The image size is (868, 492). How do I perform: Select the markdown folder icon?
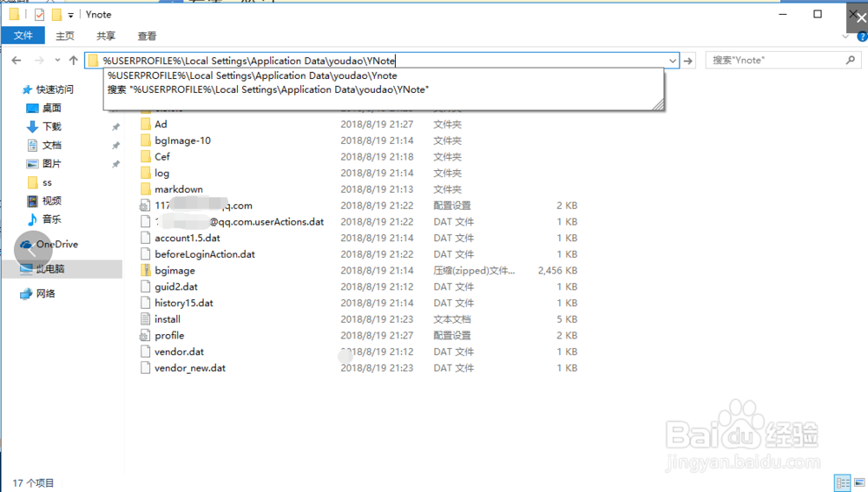point(145,189)
